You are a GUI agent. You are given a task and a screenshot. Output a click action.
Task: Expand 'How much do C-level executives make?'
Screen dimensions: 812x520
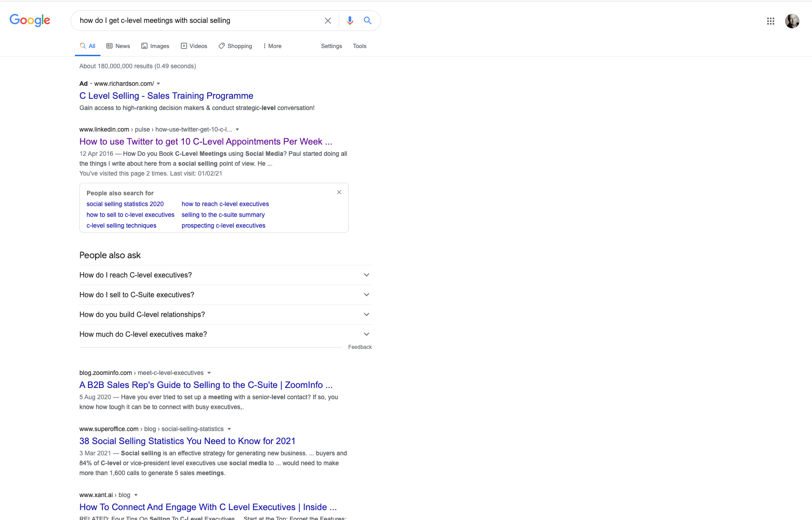point(225,334)
